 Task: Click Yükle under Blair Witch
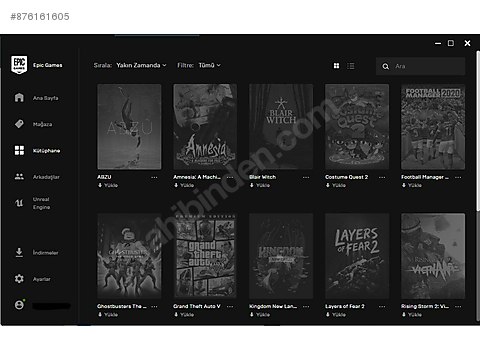pyautogui.click(x=260, y=185)
